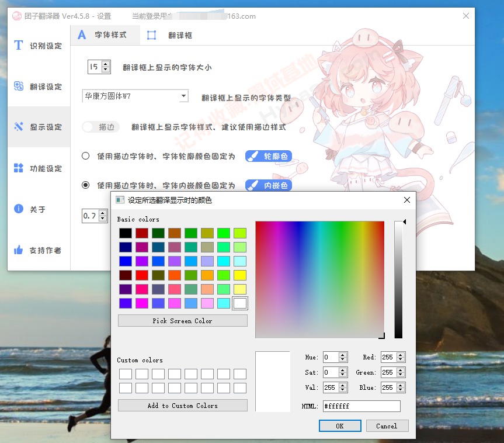The height and width of the screenshot is (443, 504).
Task: Select the last custom color slot in second row
Action: (240, 388)
